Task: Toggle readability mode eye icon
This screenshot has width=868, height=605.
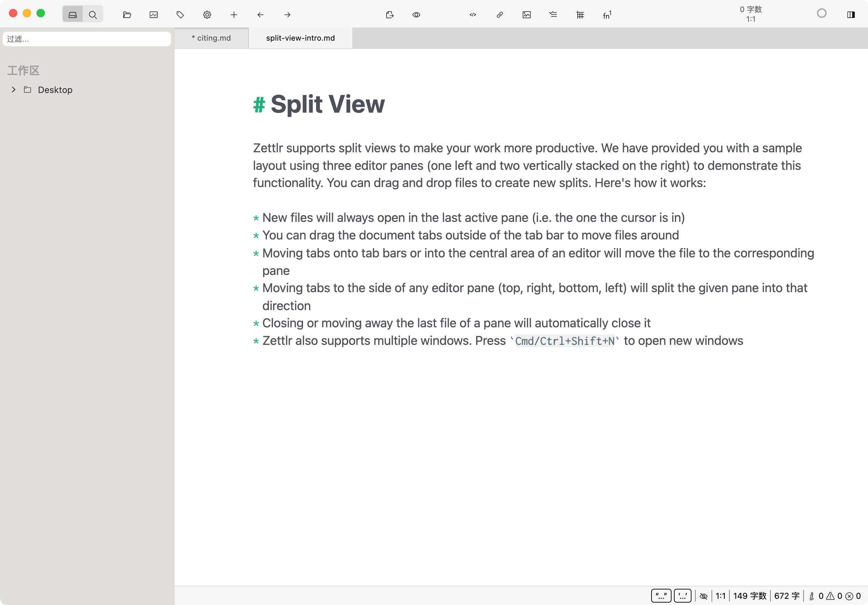Action: pyautogui.click(x=416, y=15)
